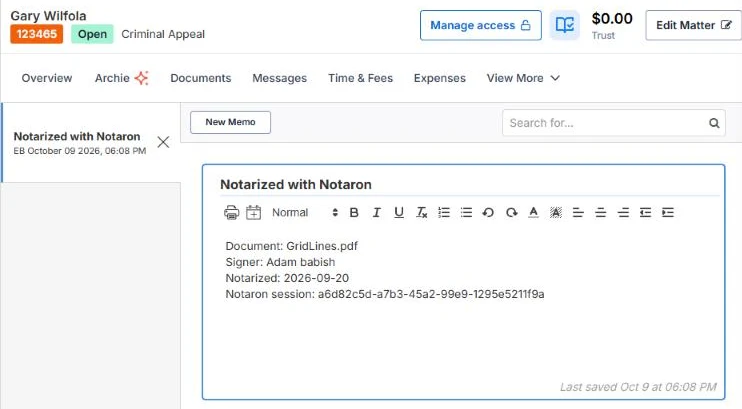Open the text color picker
Screen dimensions: 742x409
pyautogui.click(x=533, y=213)
